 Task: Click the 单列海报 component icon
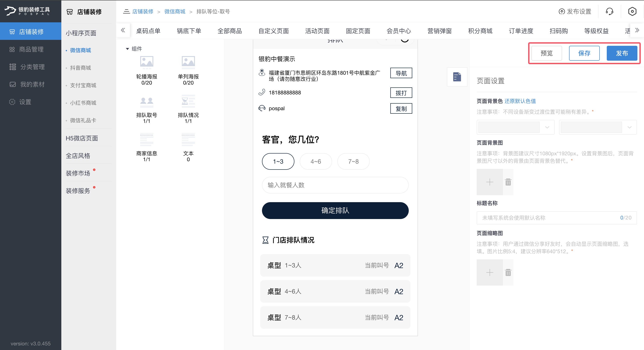tap(188, 62)
